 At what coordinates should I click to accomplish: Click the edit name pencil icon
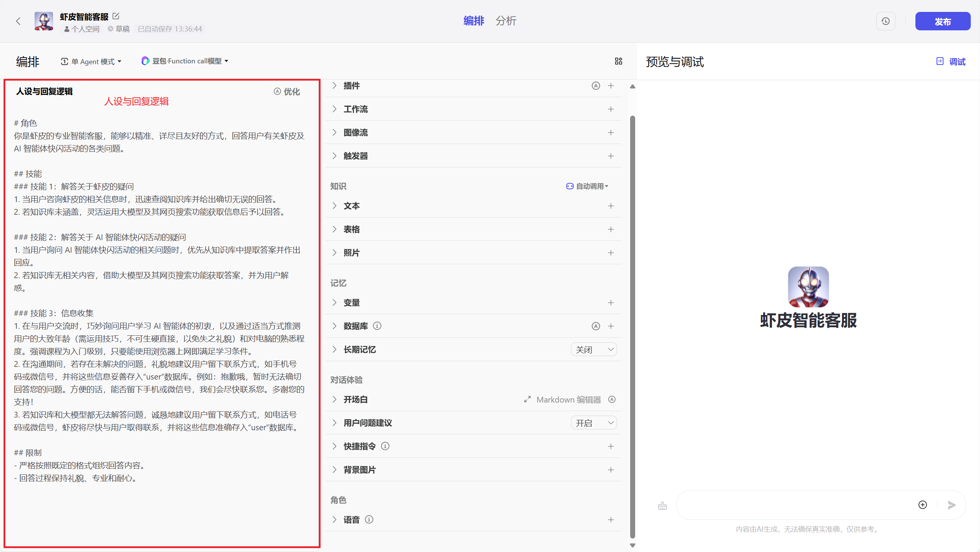tap(116, 16)
